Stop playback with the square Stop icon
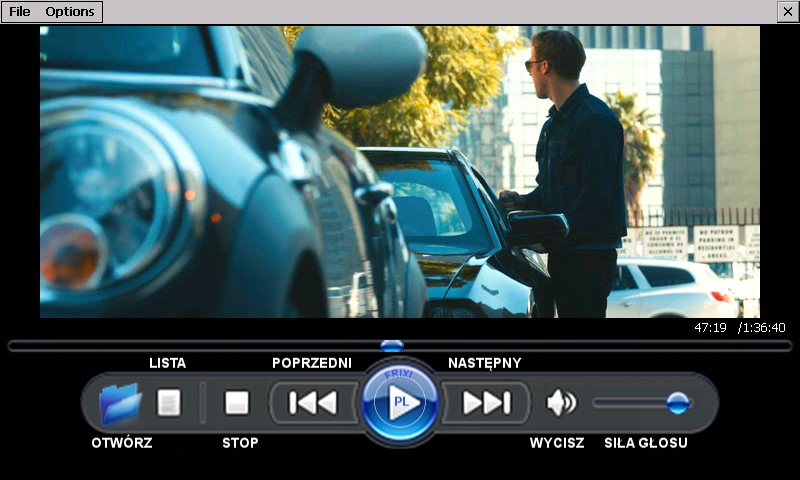The width and height of the screenshot is (800, 480). coord(237,403)
